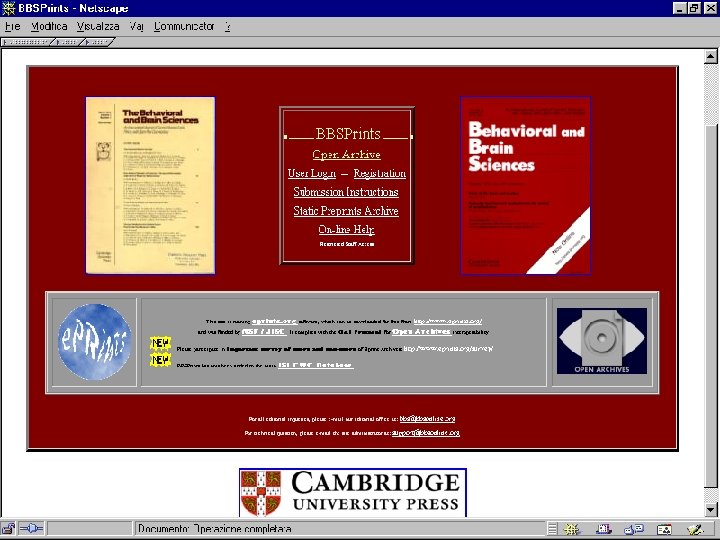Open the Registration link
This screenshot has height=540, width=720.
(x=380, y=174)
